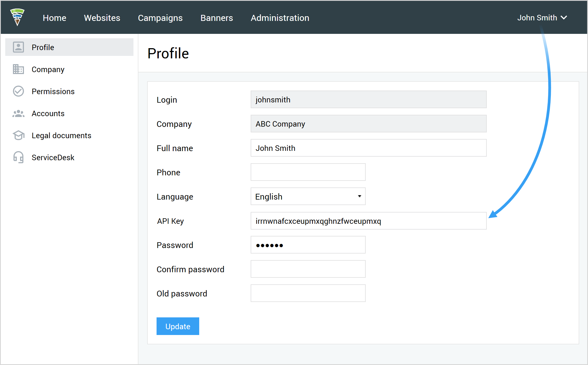
Task: Open Accounts via the people icon
Action: click(x=18, y=113)
